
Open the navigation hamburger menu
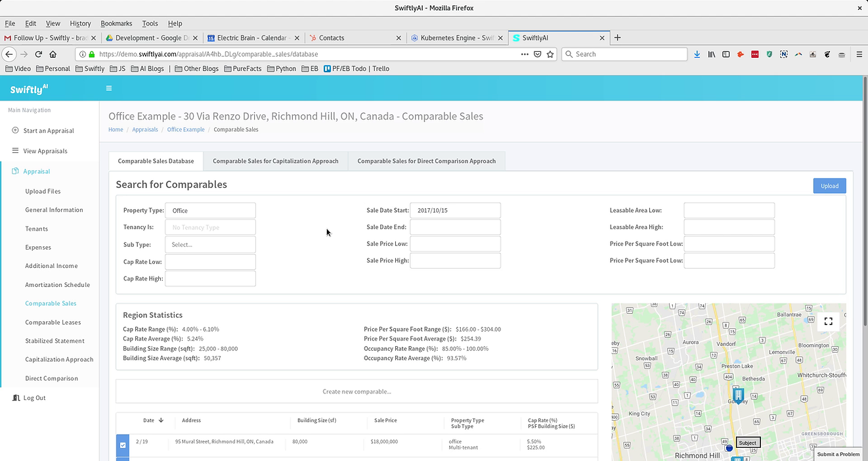pos(109,88)
